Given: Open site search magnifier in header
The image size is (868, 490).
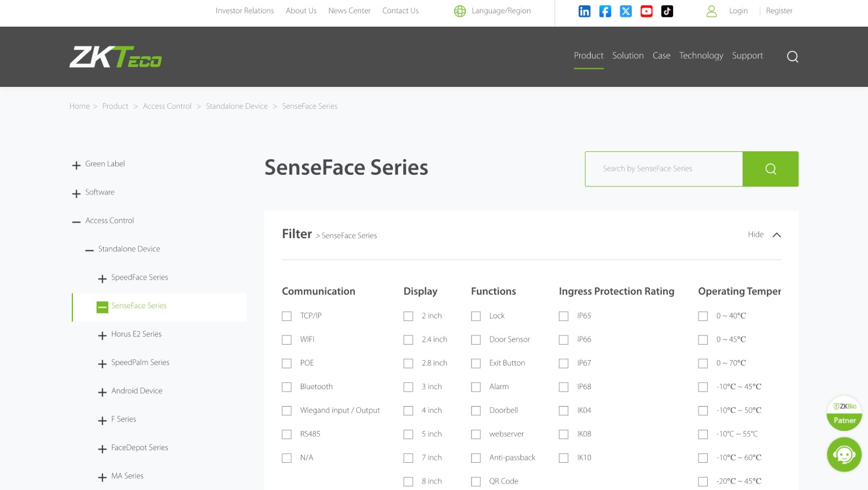Looking at the screenshot, I should (x=793, y=56).
